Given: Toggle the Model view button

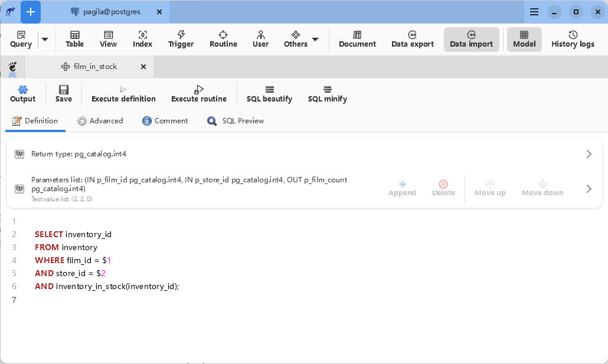Looking at the screenshot, I should point(524,40).
